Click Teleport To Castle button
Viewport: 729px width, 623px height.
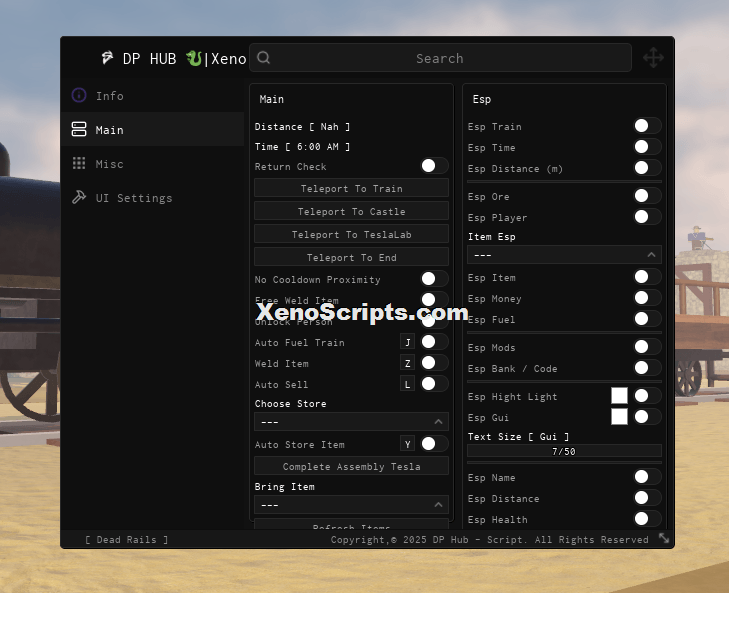(351, 211)
